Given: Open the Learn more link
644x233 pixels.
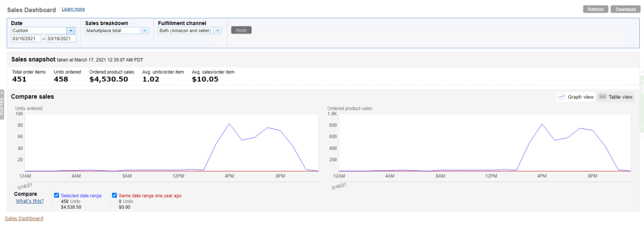Looking at the screenshot, I should [73, 8].
